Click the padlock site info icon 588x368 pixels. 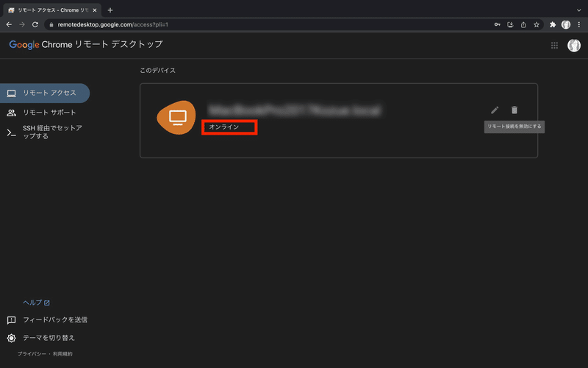[x=51, y=25]
